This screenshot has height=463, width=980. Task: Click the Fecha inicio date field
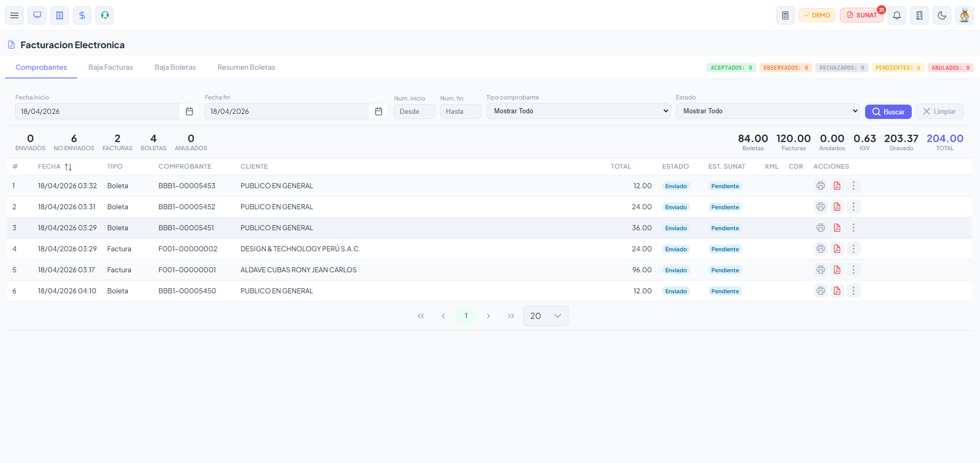(x=97, y=111)
